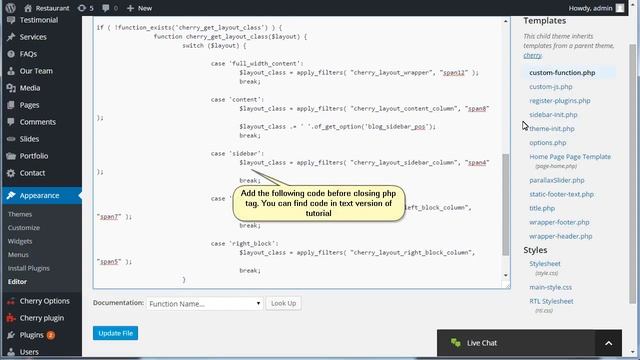The width and height of the screenshot is (640, 360).
Task: Click the Live Chat bubbles icon
Action: (456, 343)
